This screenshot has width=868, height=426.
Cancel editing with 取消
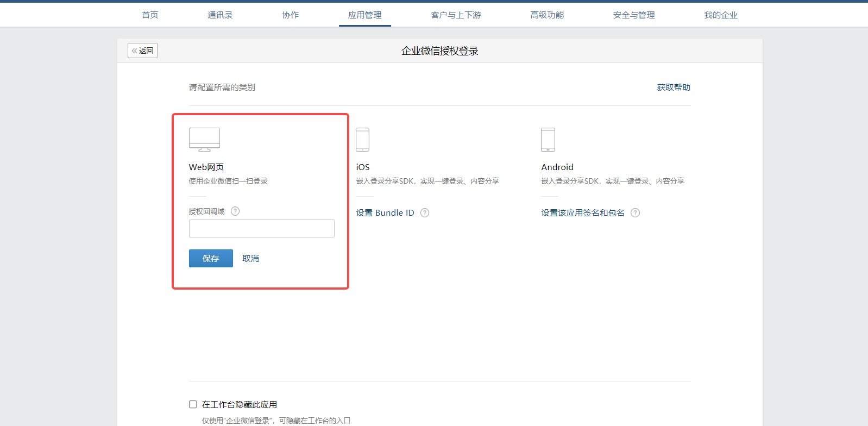pyautogui.click(x=250, y=259)
